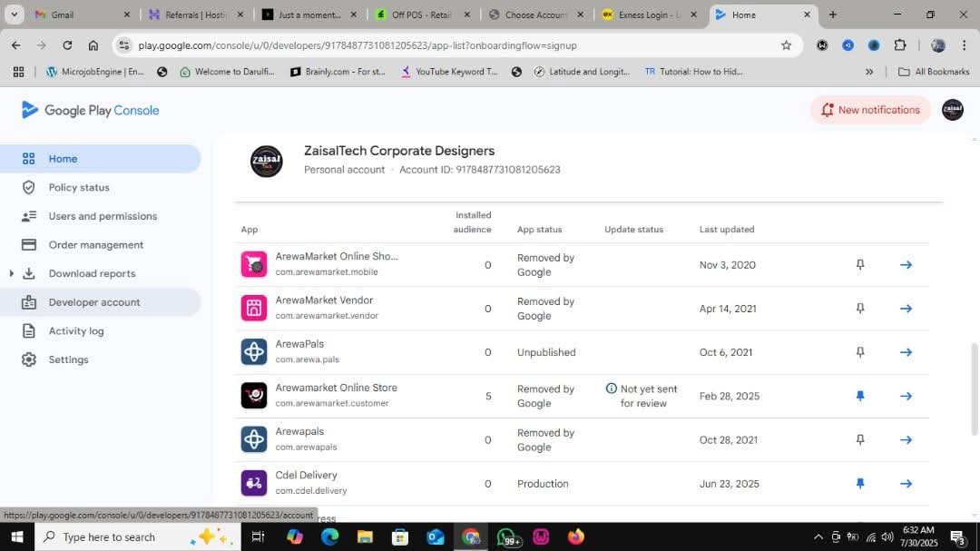980x551 pixels.
Task: Open the Activity log page
Action: pos(76,330)
